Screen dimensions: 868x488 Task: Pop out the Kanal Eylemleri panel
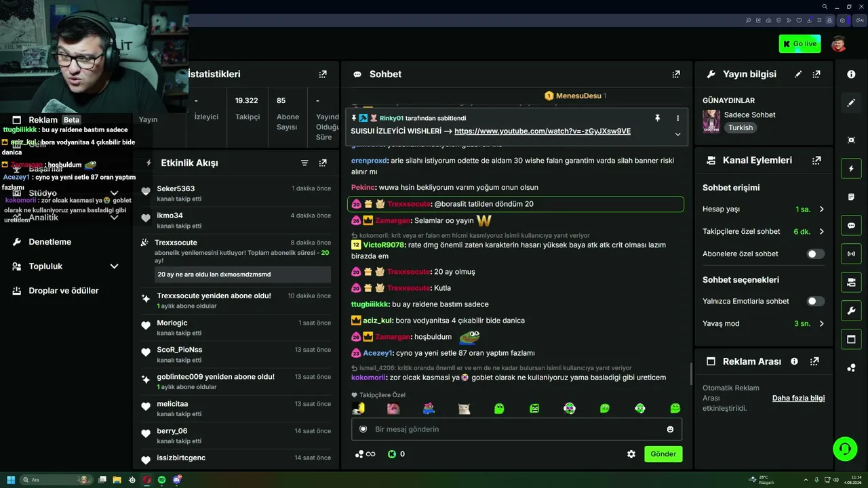(x=816, y=161)
